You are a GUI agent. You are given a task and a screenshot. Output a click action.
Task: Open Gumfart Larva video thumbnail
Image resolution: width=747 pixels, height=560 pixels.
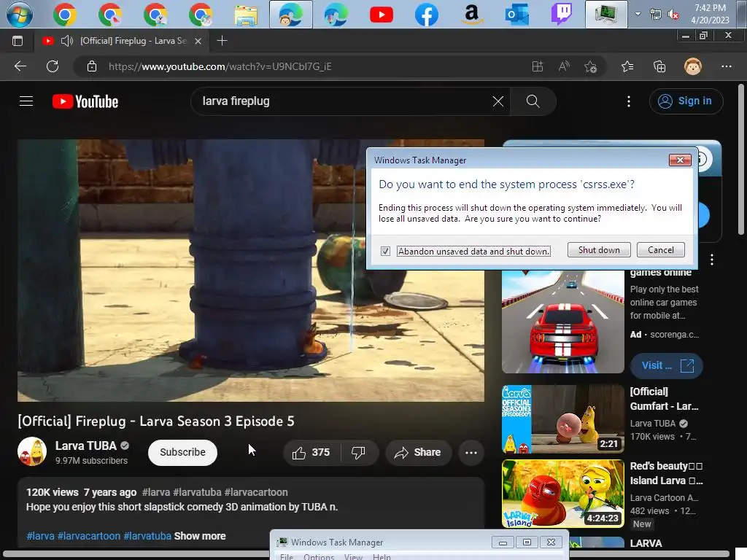click(563, 419)
